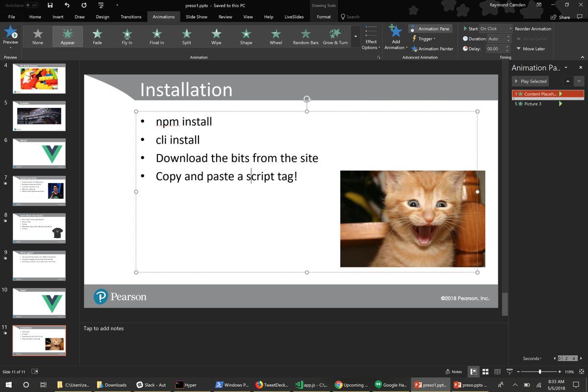
Task: Click the Add Animation star icon
Action: pyautogui.click(x=395, y=32)
